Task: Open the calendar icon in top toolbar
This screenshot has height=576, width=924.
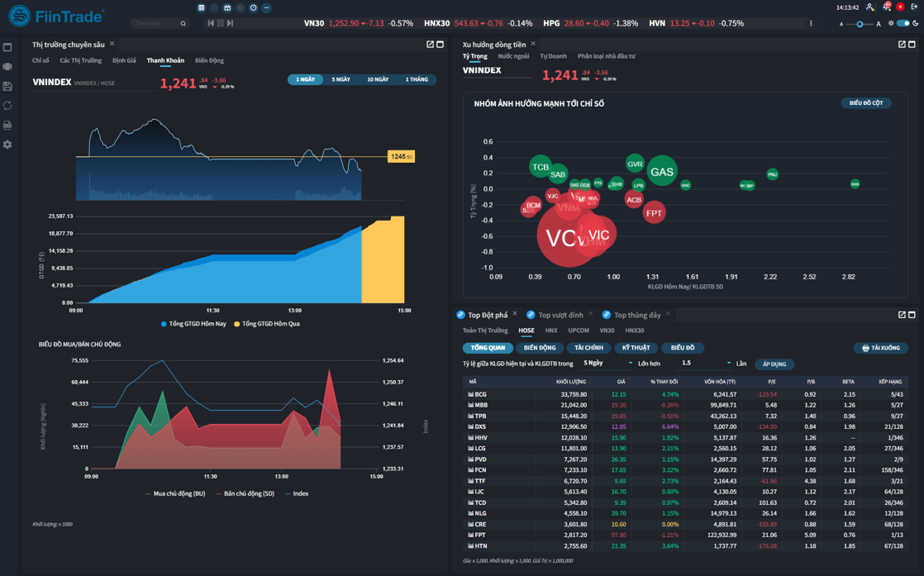Action: (227, 7)
